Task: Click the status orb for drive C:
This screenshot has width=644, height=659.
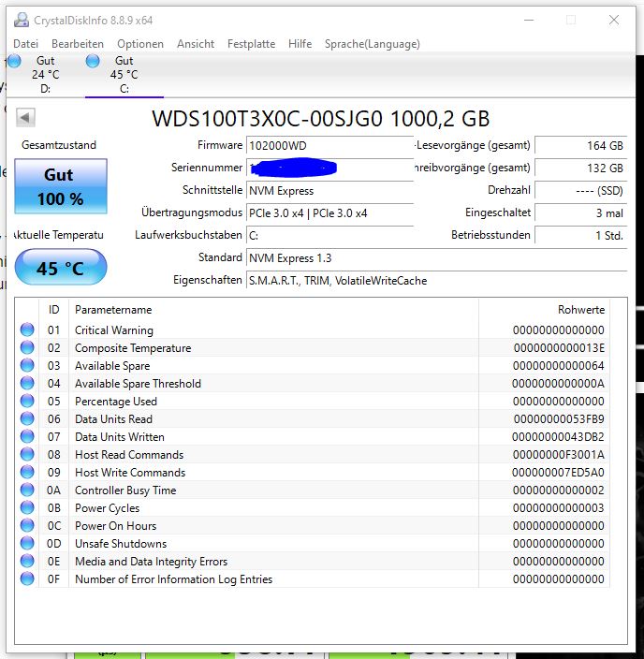Action: pos(93,61)
